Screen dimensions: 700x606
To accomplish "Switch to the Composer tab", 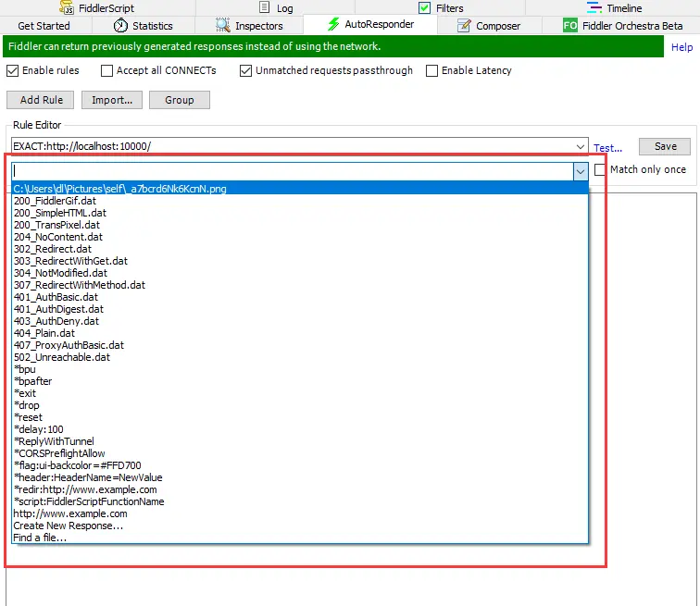I will pos(489,26).
